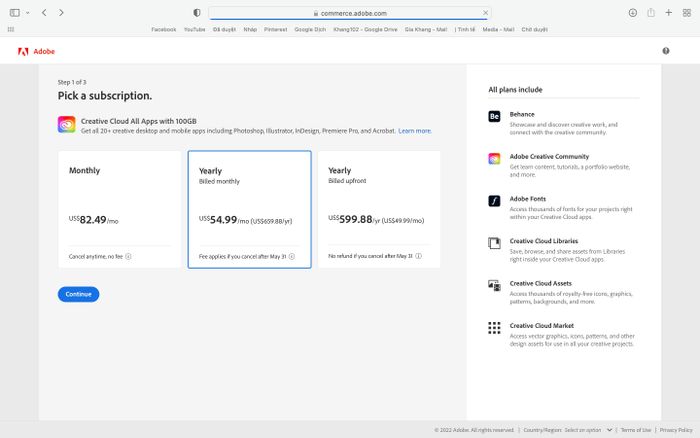The height and width of the screenshot is (438, 700).
Task: Click the favorites grid icon in the bookmarks bar
Action: click(x=11, y=29)
